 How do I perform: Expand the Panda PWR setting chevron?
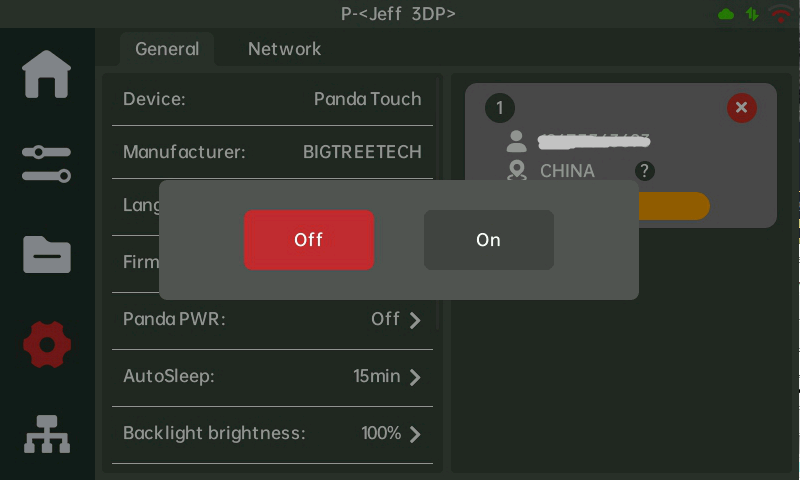coord(415,320)
